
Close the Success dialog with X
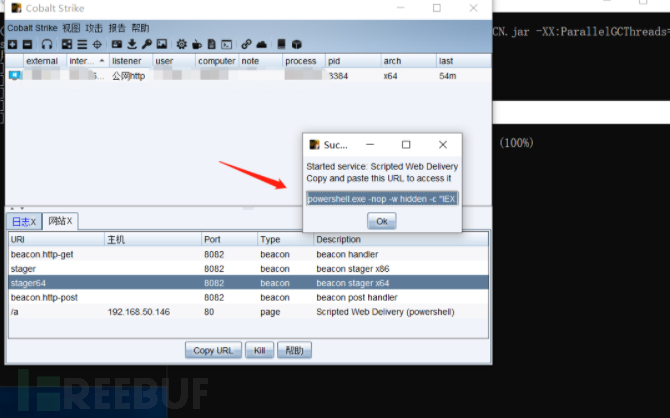(x=443, y=145)
